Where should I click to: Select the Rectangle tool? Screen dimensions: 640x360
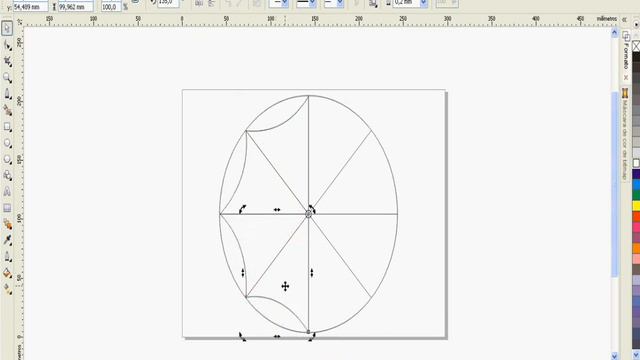tap(7, 127)
